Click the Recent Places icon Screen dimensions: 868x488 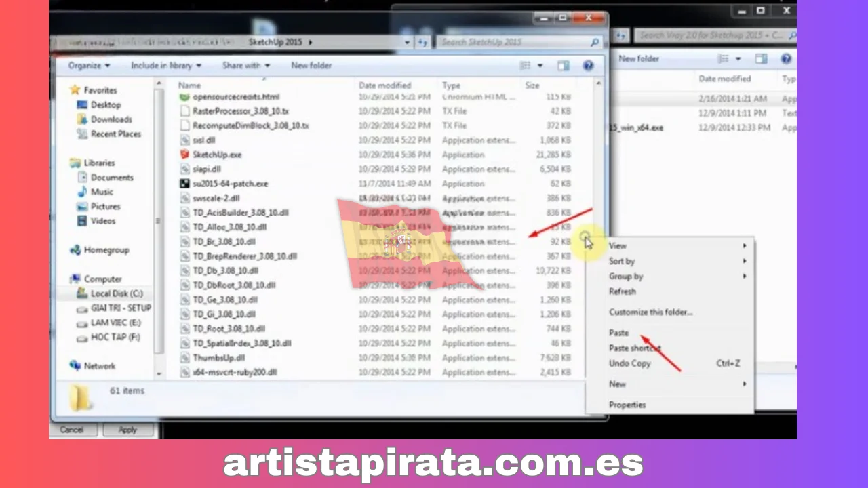pos(82,134)
